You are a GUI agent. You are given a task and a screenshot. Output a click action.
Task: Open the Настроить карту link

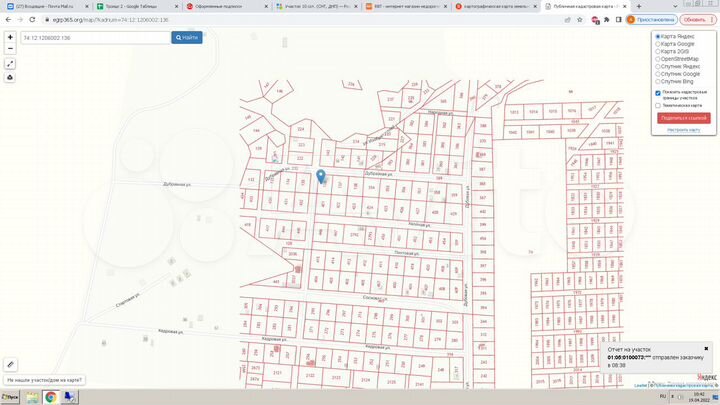(x=684, y=130)
